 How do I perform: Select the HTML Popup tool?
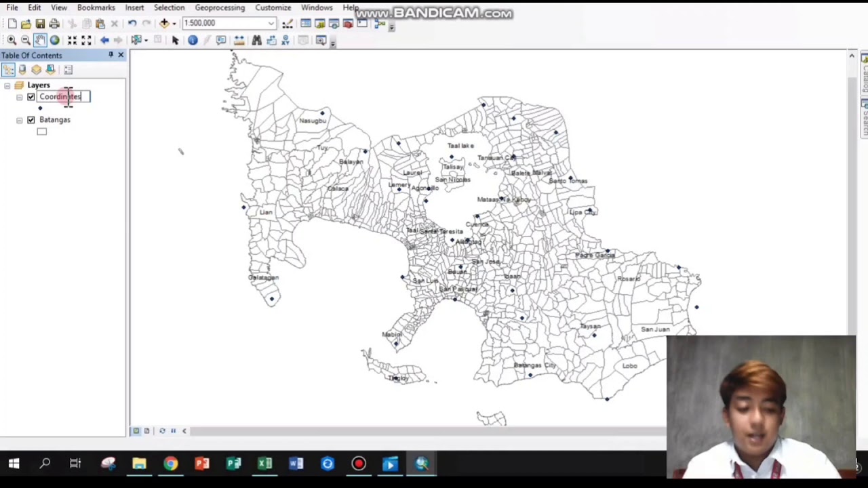(x=221, y=40)
